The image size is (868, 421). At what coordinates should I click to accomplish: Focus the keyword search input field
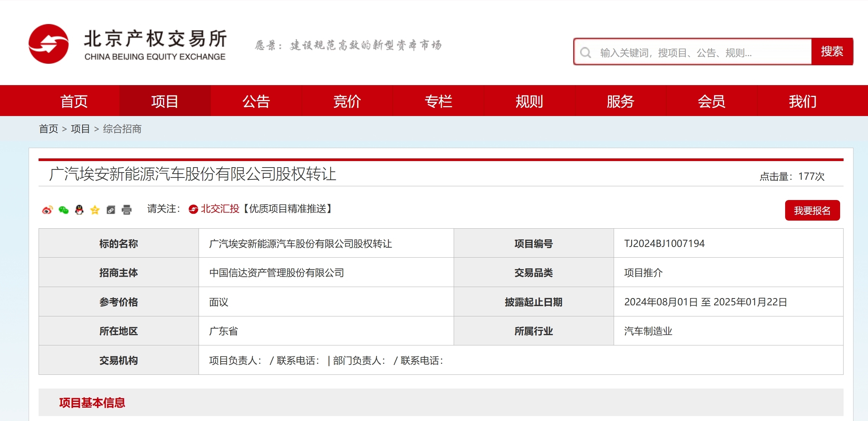[x=693, y=52]
